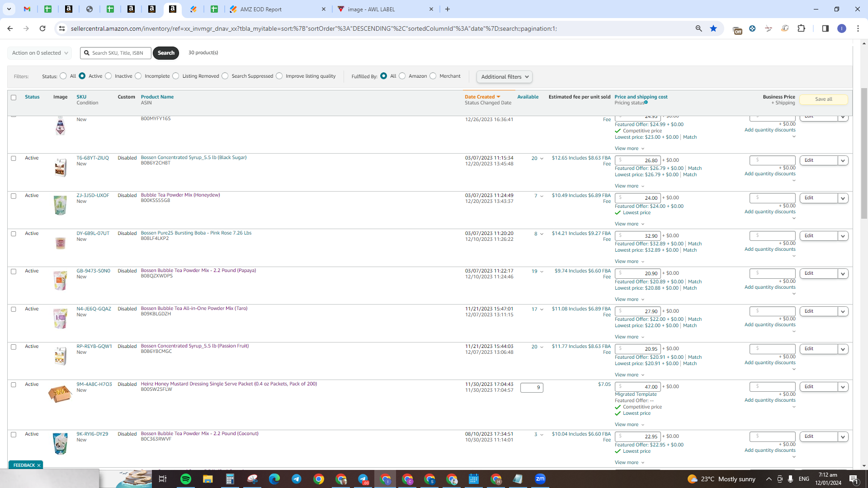
Task: Open Zoom from the taskbar
Action: [x=540, y=479]
